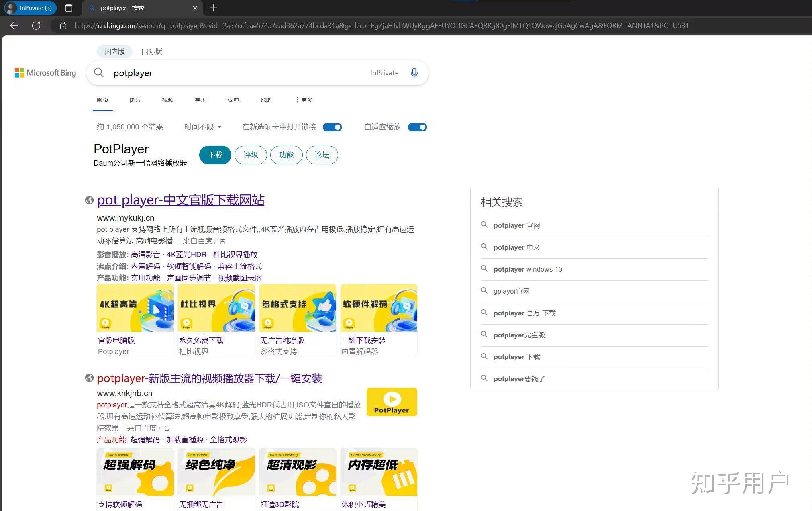Open the 高清影音 sublink
The image size is (812, 511).
tap(145, 255)
